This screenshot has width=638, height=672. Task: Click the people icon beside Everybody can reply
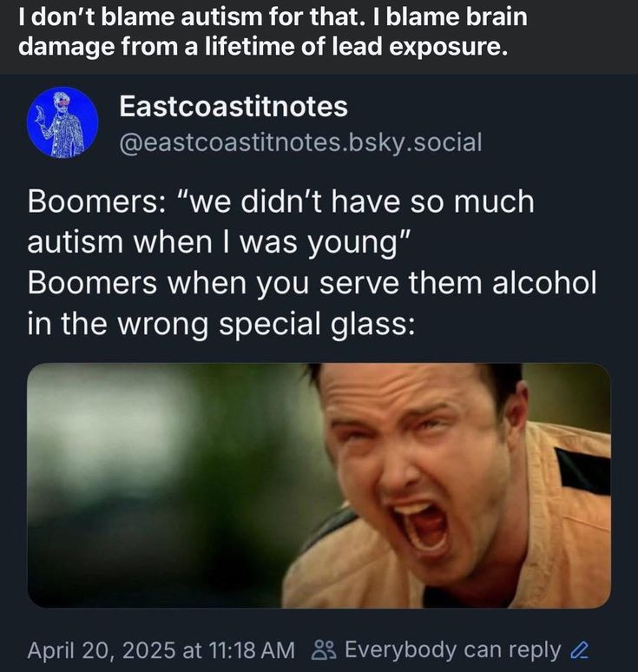tap(322, 649)
